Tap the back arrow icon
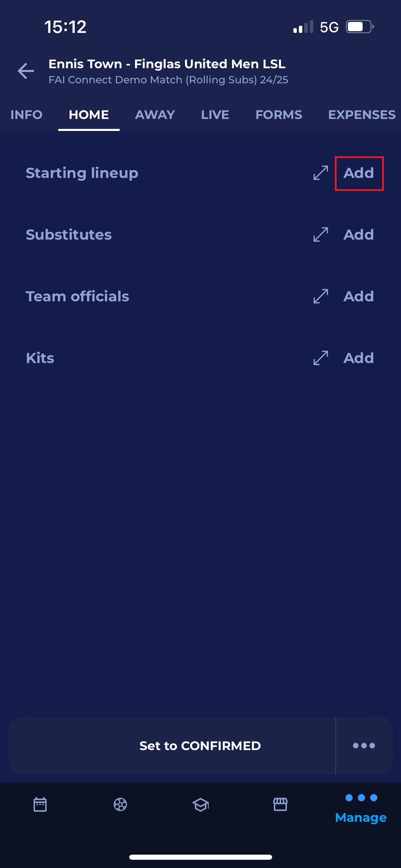 click(26, 71)
